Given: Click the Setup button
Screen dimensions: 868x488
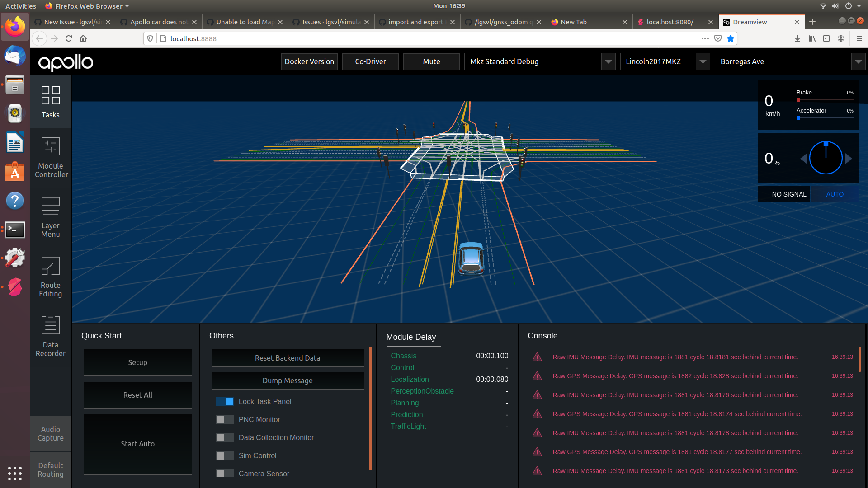Looking at the screenshot, I should click(x=138, y=362).
